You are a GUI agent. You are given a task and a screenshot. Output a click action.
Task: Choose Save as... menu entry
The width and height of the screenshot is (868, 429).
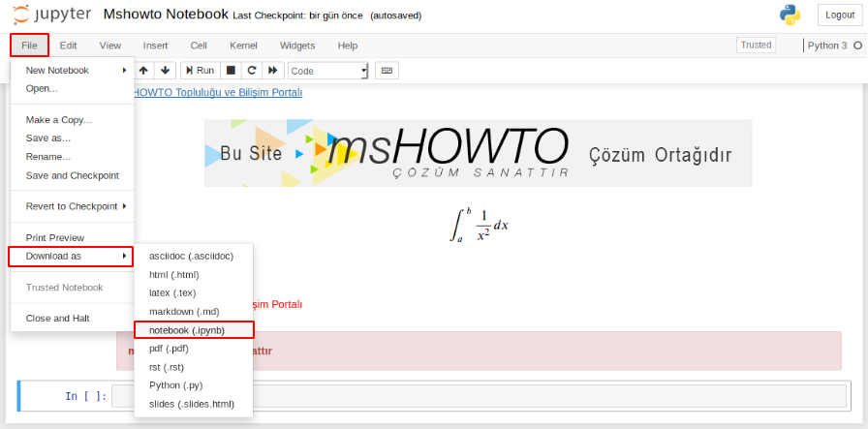pos(73,138)
